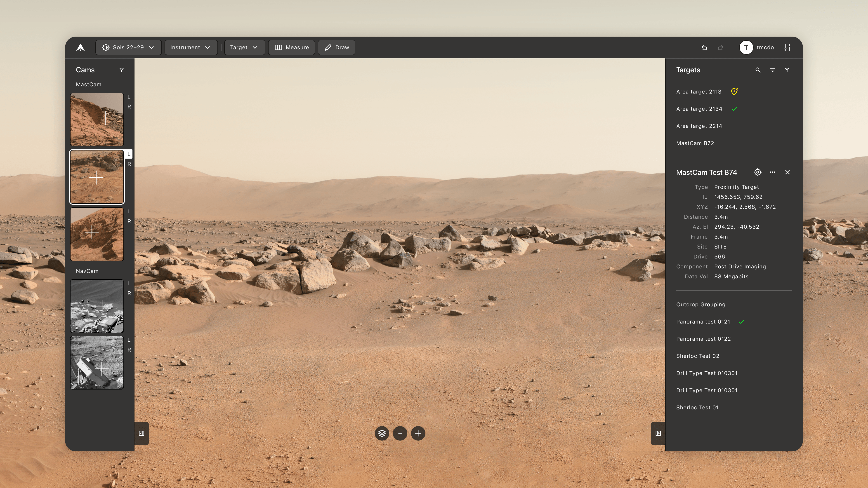Click the MastCam section label
This screenshot has height=488, width=868.
click(x=89, y=84)
